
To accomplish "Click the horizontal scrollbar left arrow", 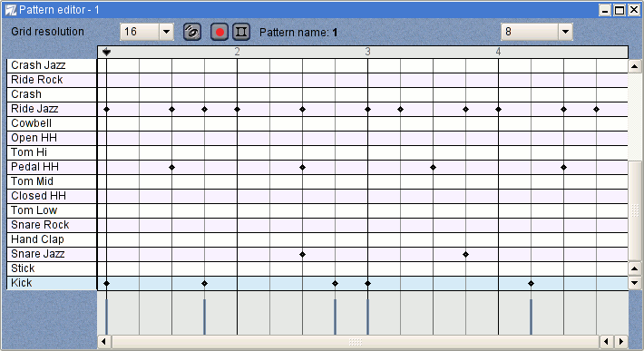I will coord(104,342).
